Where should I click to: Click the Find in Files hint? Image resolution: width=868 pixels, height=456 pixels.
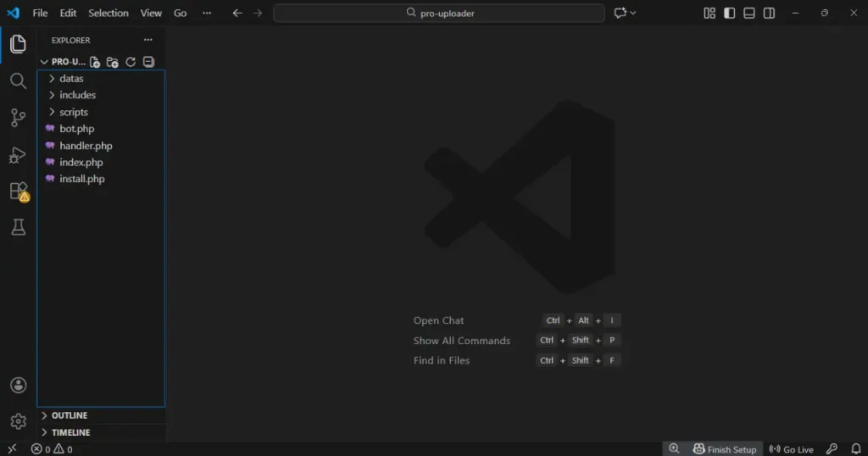point(441,360)
